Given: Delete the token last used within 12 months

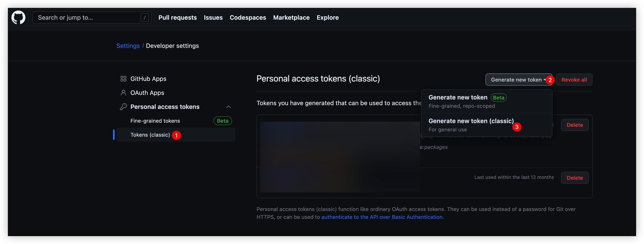Looking at the screenshot, I should click(575, 178).
